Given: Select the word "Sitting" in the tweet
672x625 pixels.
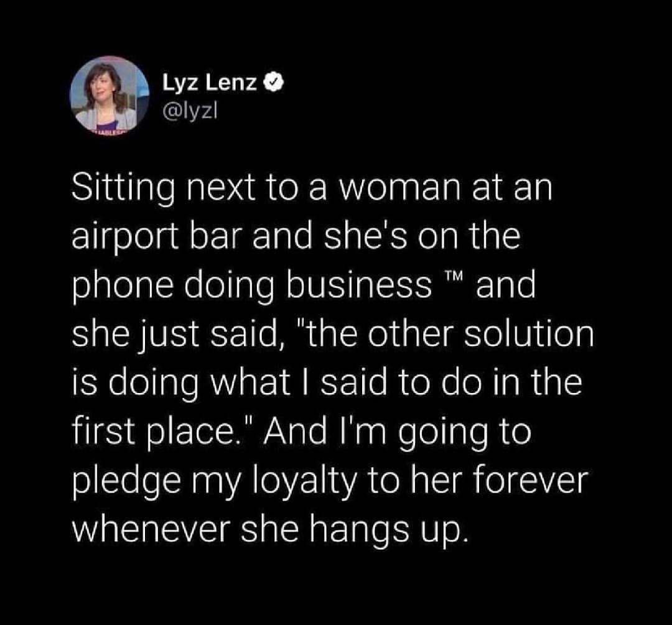Looking at the screenshot, I should (123, 190).
